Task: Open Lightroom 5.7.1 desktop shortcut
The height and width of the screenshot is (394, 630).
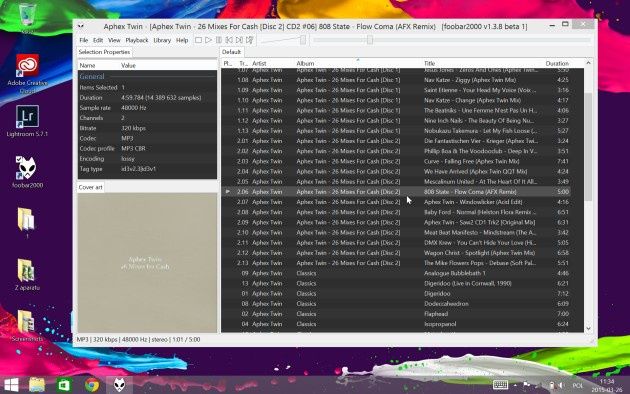Action: pyautogui.click(x=27, y=120)
